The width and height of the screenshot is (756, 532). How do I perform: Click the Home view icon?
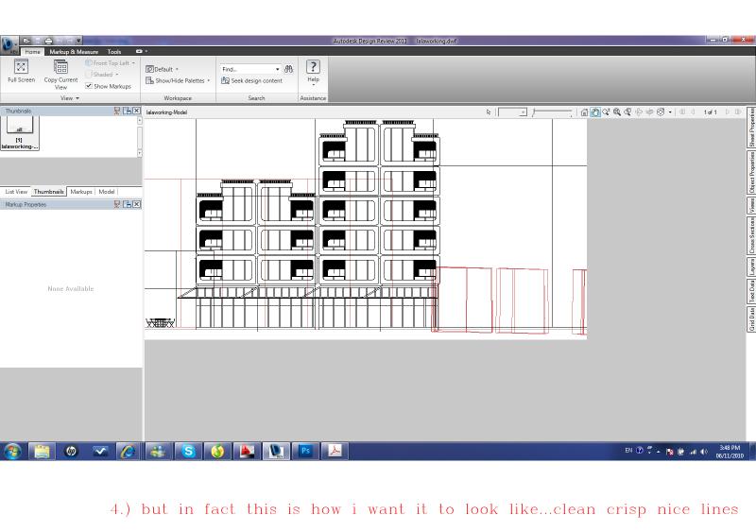click(x=585, y=112)
